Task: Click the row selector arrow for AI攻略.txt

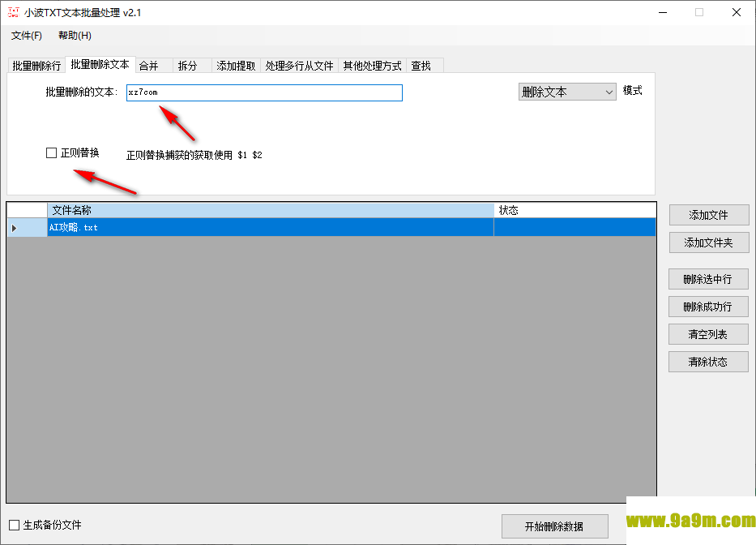Action: click(x=27, y=228)
